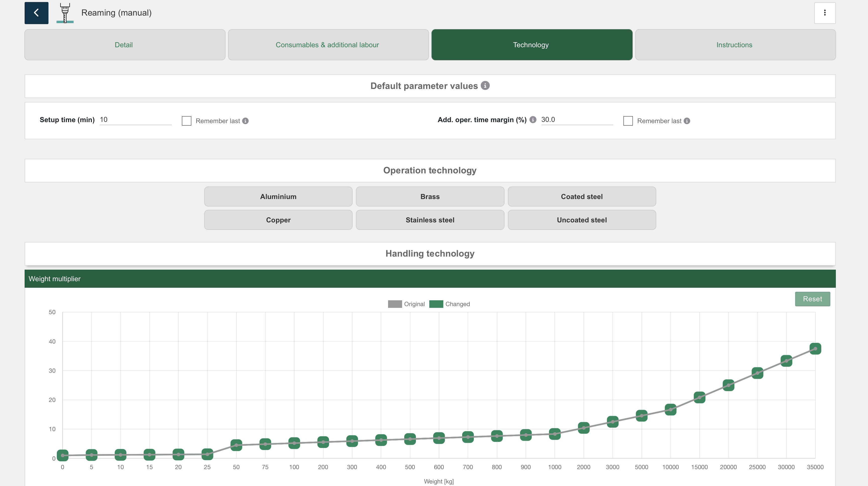Enable Remember last for Setup time
Image resolution: width=868 pixels, height=486 pixels.
click(x=186, y=121)
